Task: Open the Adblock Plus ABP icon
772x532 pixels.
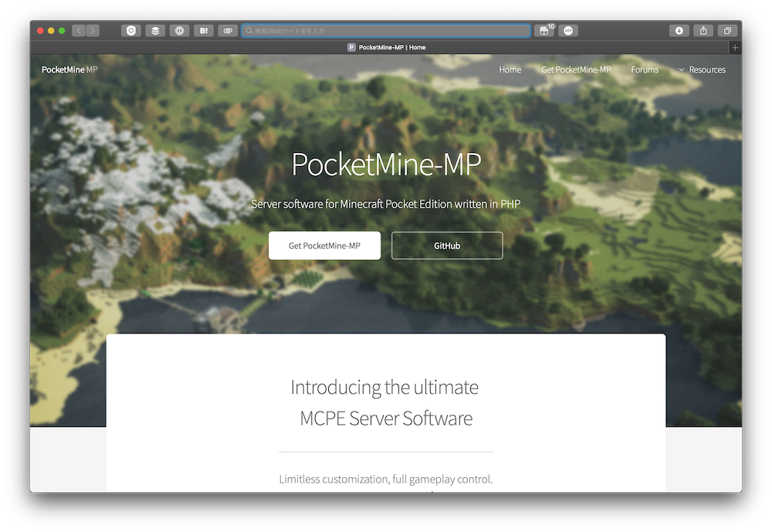Action: click(568, 31)
